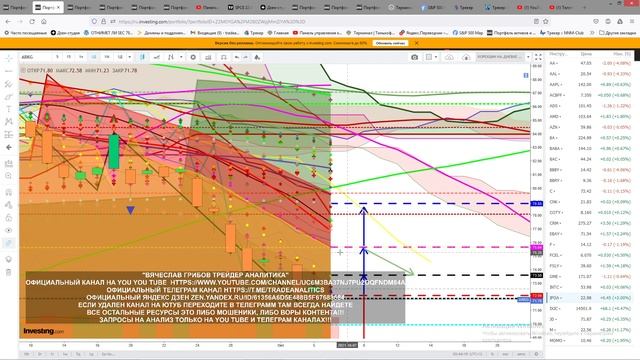This screenshot has height=360, width=640.
Task: Click the Investing.com logo on chart
Action: (x=44, y=331)
